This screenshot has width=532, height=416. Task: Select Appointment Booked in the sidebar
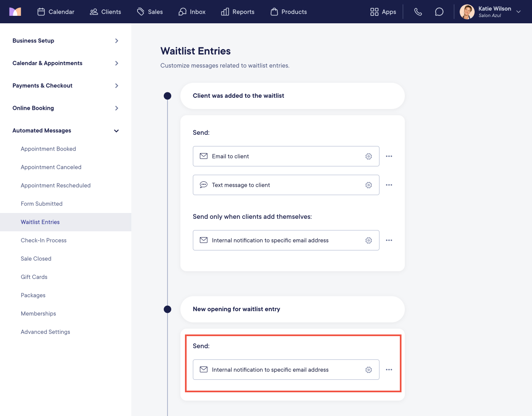(x=48, y=149)
